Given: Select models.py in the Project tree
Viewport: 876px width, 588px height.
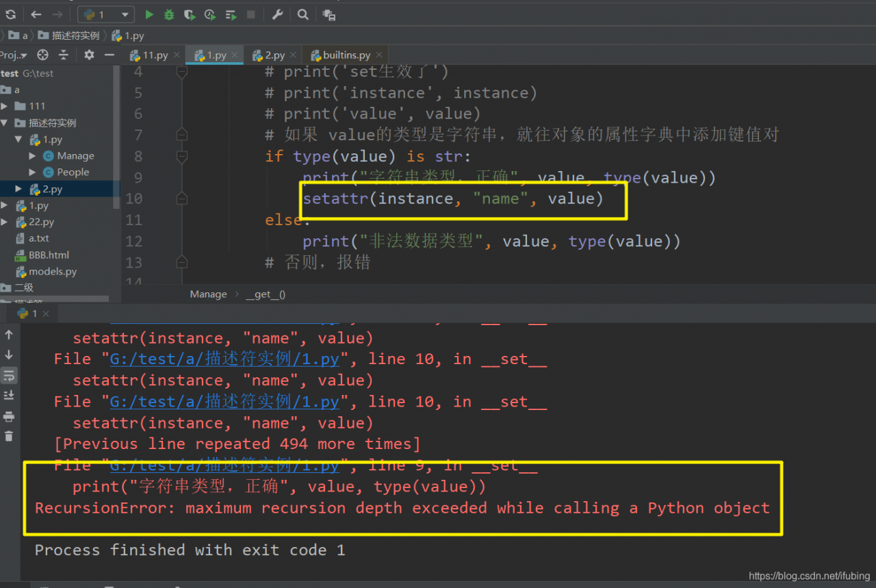Looking at the screenshot, I should point(46,271).
